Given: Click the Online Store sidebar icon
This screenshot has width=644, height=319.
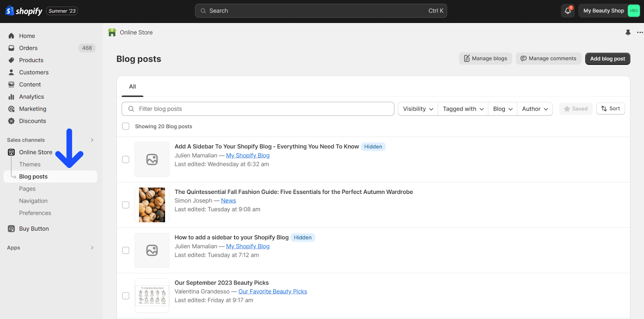Looking at the screenshot, I should click(x=11, y=152).
